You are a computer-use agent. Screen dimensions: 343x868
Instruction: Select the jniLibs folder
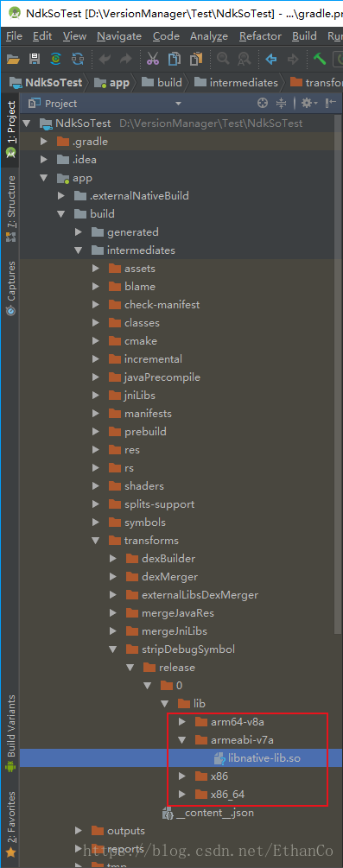pos(132,396)
